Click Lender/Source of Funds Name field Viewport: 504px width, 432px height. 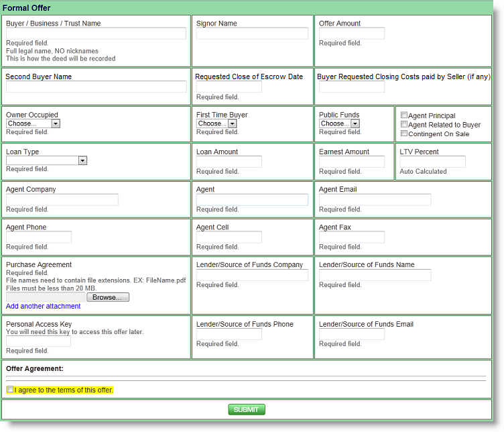[375, 275]
